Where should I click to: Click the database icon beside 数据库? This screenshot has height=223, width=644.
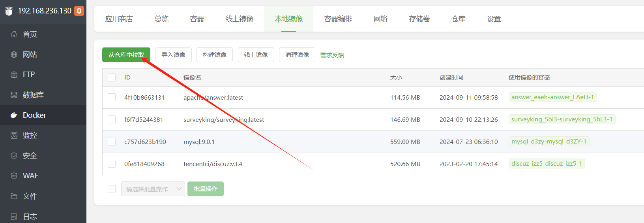coord(14,95)
